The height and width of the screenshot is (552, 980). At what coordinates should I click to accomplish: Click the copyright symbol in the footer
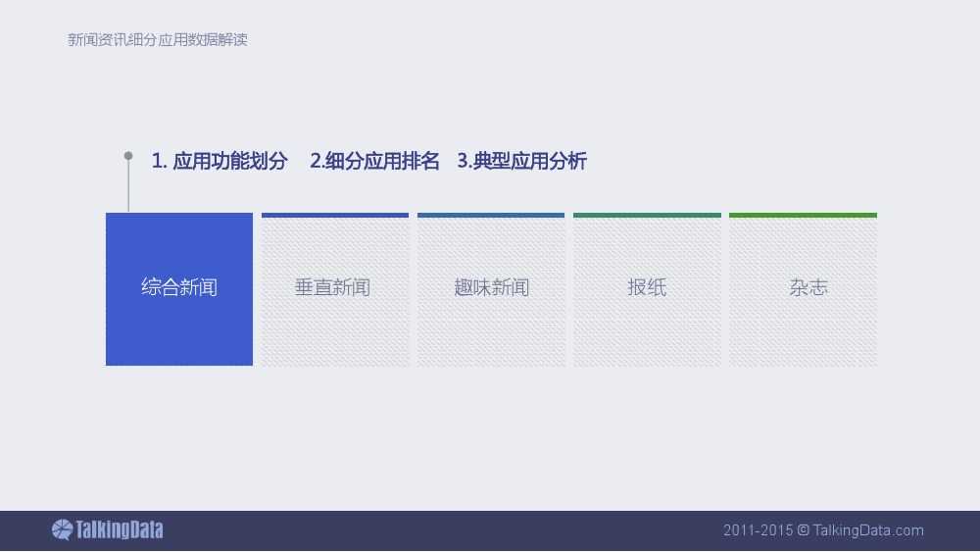[803, 530]
